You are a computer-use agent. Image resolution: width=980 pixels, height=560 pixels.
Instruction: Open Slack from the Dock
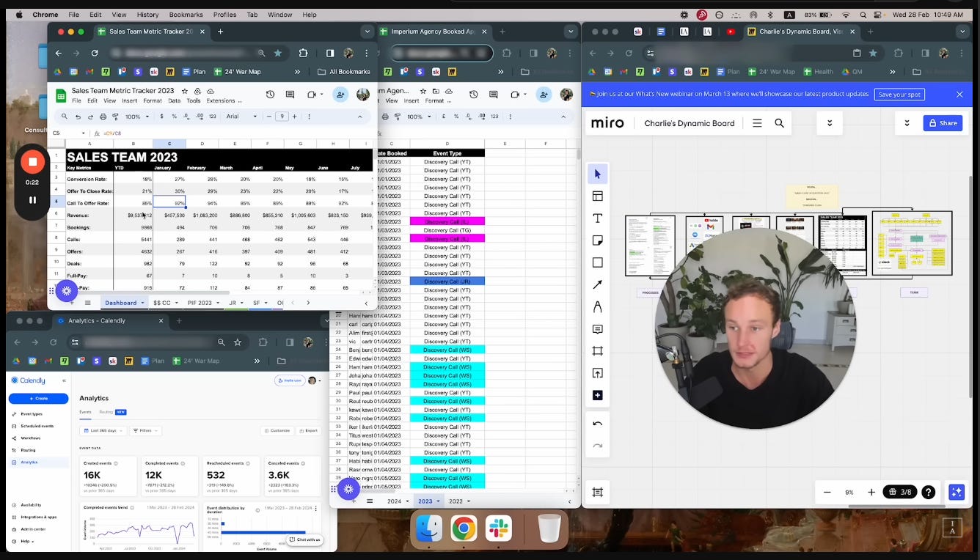pos(499,528)
